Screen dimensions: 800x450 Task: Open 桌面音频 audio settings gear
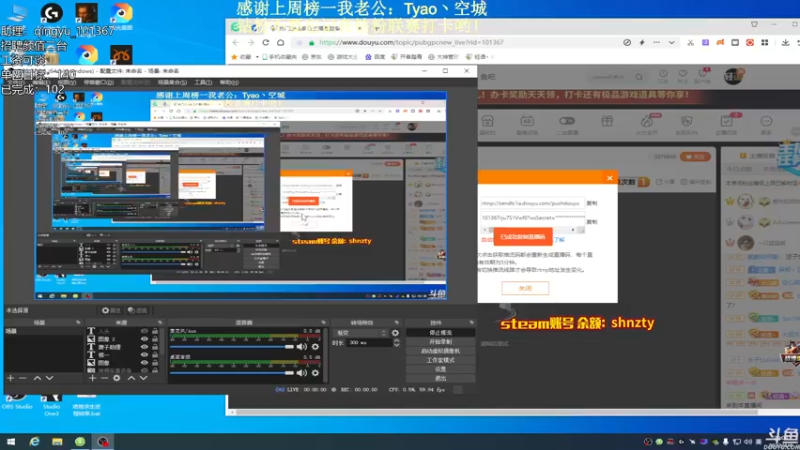pos(315,373)
